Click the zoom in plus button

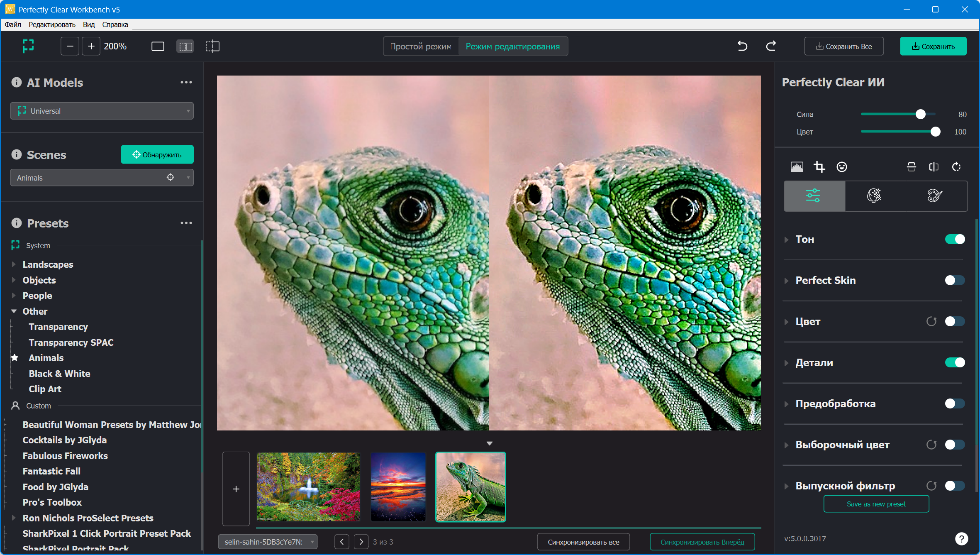pyautogui.click(x=91, y=46)
